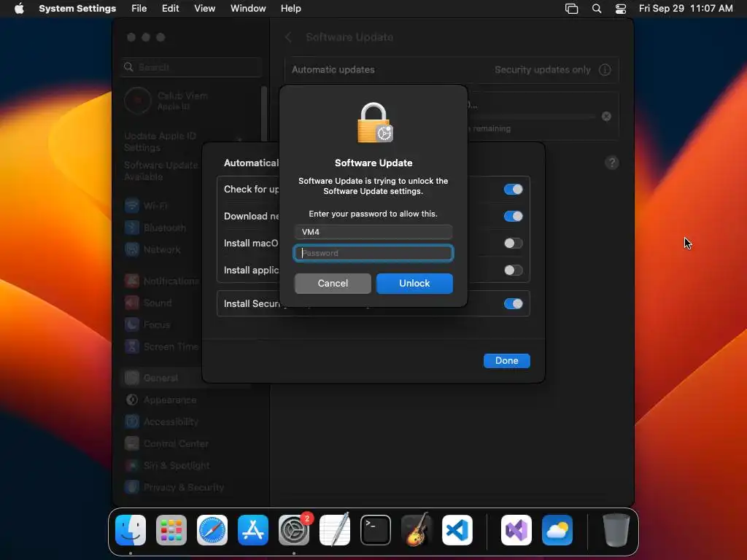Launch Visual Studio Code from the Dock
The image size is (747, 560).
pyautogui.click(x=457, y=530)
